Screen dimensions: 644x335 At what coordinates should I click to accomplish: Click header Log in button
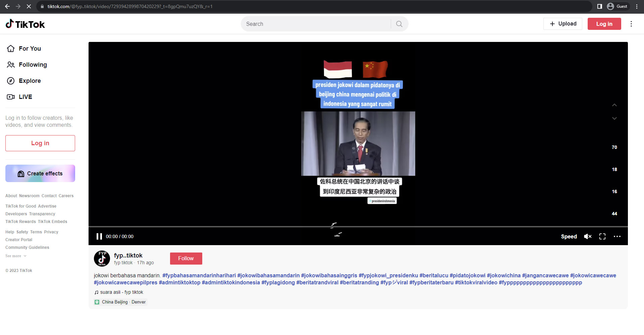pyautogui.click(x=604, y=24)
